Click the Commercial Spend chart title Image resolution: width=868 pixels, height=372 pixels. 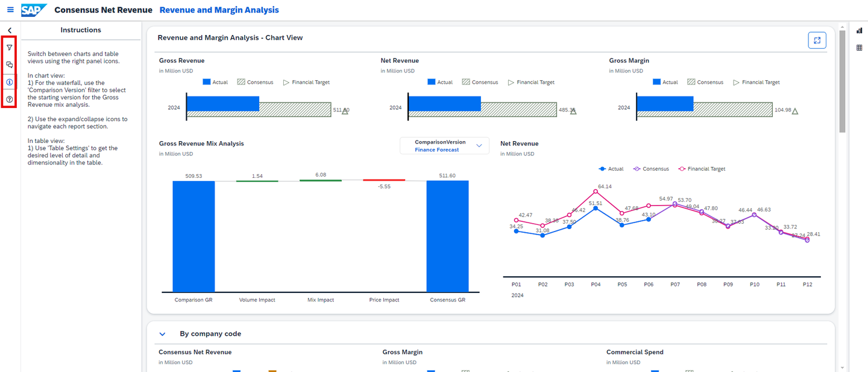point(635,352)
